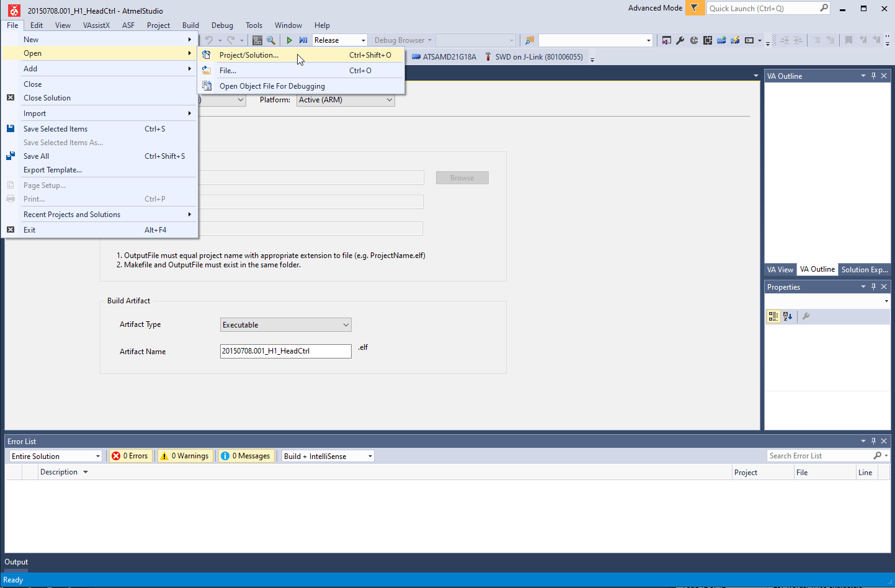895x588 pixels.
Task: Open the Debug menu
Action: point(222,25)
